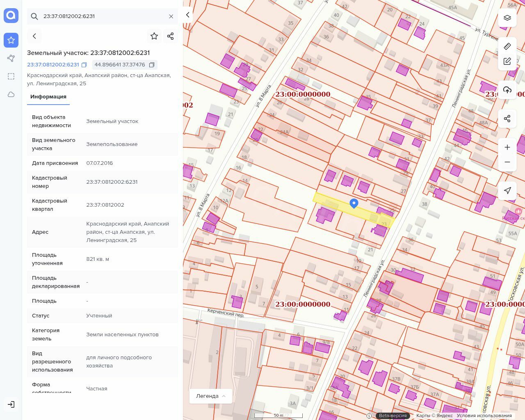Select the rectangular area selection tool
The image size is (525, 420).
coord(11,76)
